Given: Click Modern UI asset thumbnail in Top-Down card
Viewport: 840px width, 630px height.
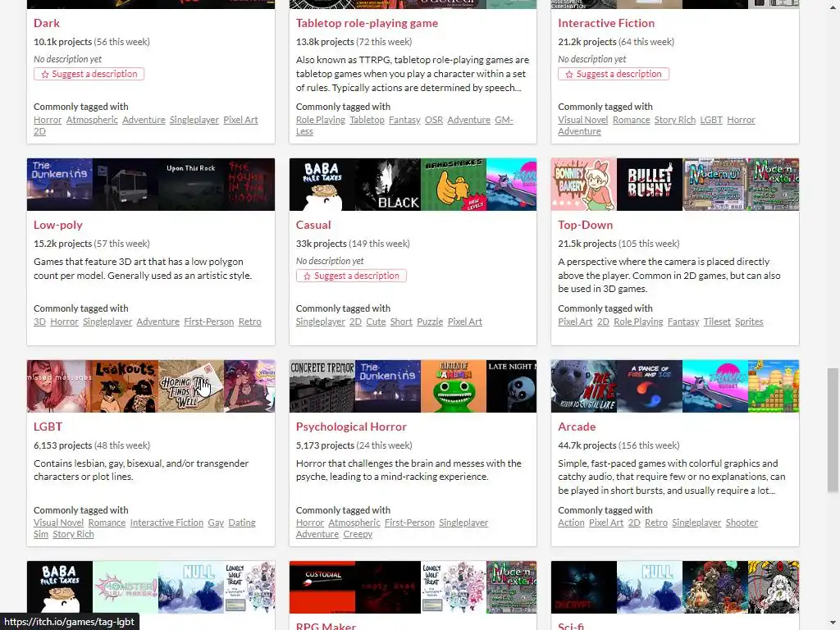Looking at the screenshot, I should click(715, 185).
